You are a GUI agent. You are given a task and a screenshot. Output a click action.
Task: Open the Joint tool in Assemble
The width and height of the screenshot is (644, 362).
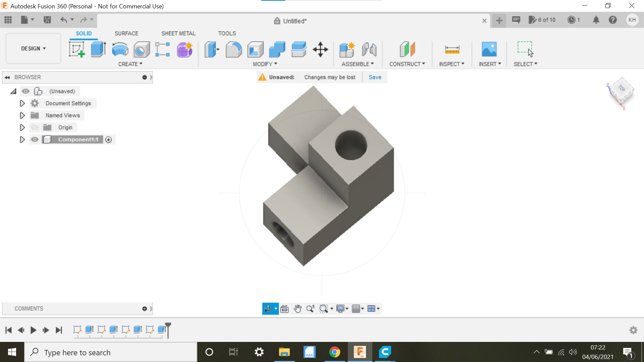tap(369, 49)
